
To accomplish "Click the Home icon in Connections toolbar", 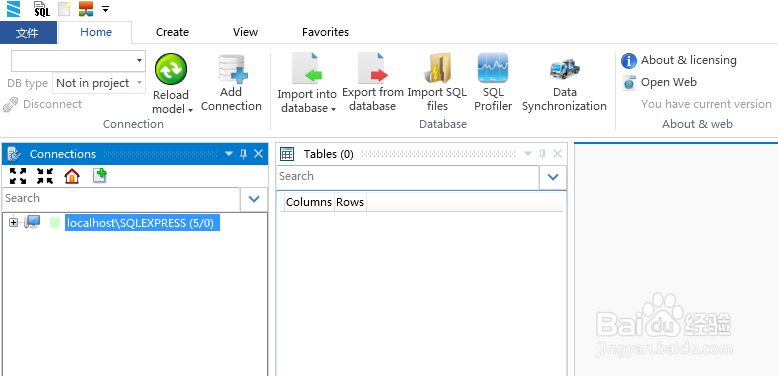I will pyautogui.click(x=72, y=176).
